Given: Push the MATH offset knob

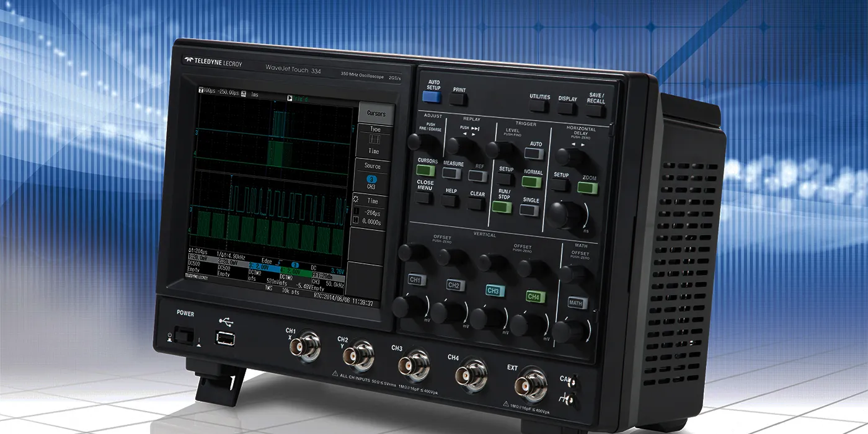Looking at the screenshot, I should (573, 275).
